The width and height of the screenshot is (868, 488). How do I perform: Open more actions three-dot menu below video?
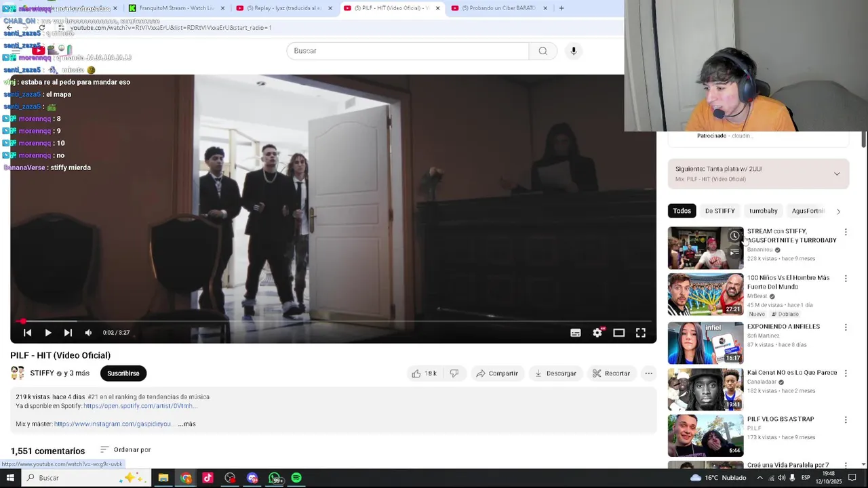648,373
